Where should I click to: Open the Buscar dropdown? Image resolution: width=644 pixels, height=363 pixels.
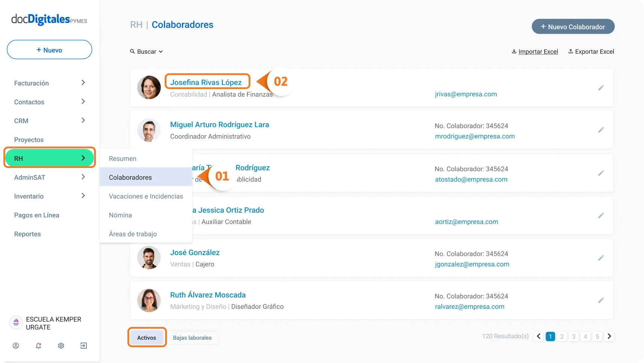[x=147, y=51]
